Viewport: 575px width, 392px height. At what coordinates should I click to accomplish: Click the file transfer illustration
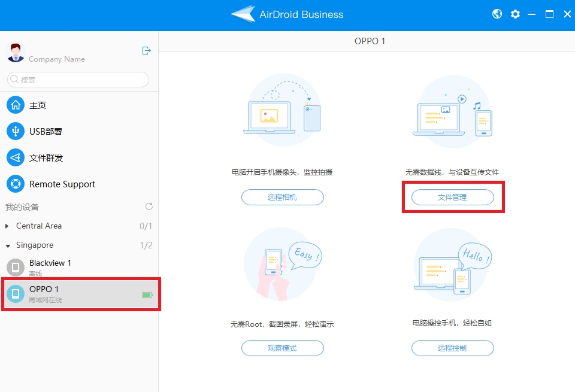(x=453, y=112)
